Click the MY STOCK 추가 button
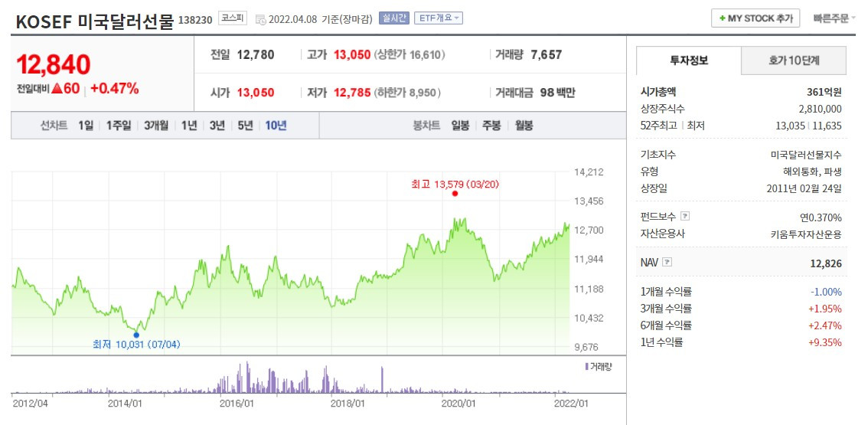 point(755,18)
